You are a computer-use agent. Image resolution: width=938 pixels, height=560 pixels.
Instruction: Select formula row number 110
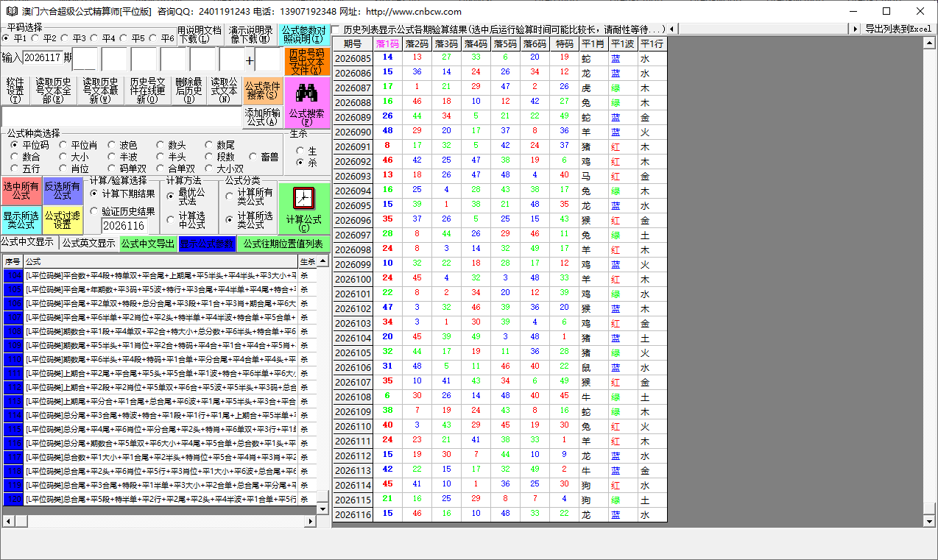[13, 359]
